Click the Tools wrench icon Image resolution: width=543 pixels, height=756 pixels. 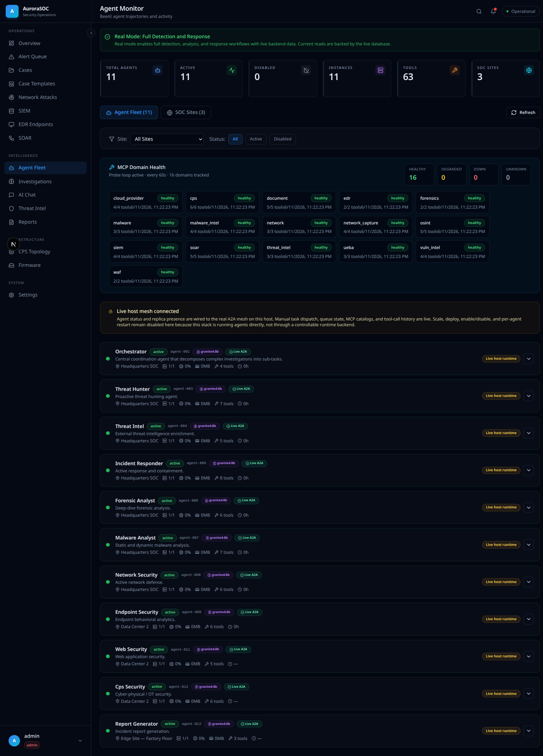coord(455,70)
